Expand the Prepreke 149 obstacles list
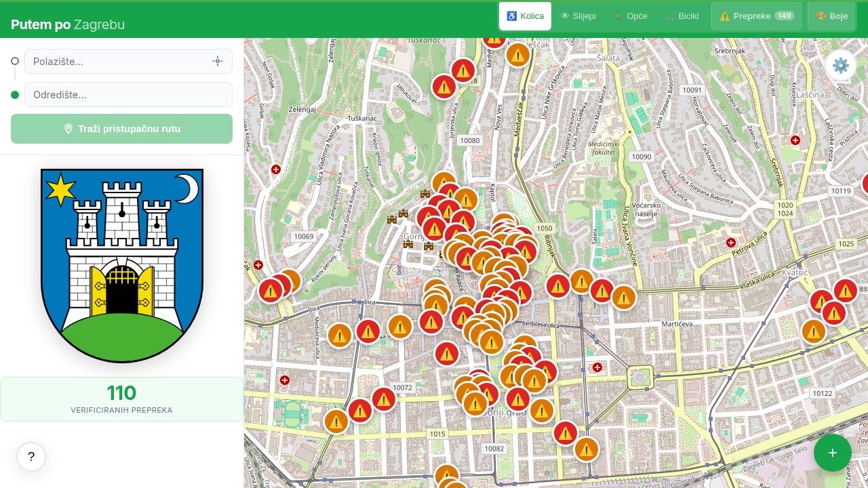868x488 pixels. 756,16
